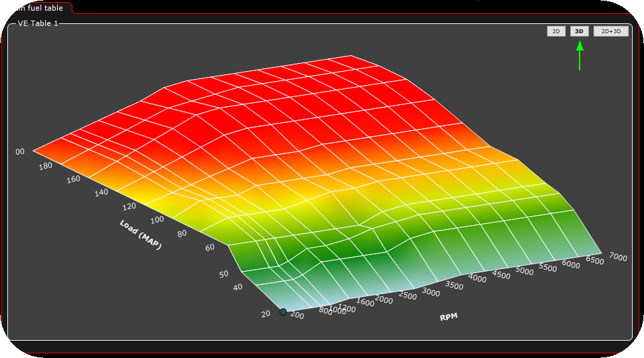Click the 180 load axis tick label
This screenshot has height=358, width=644.
coord(44,166)
